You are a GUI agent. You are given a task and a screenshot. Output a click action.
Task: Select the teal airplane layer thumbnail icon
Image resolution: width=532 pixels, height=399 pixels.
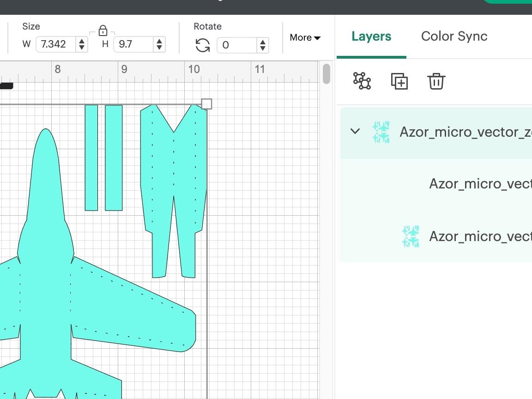pos(411,236)
